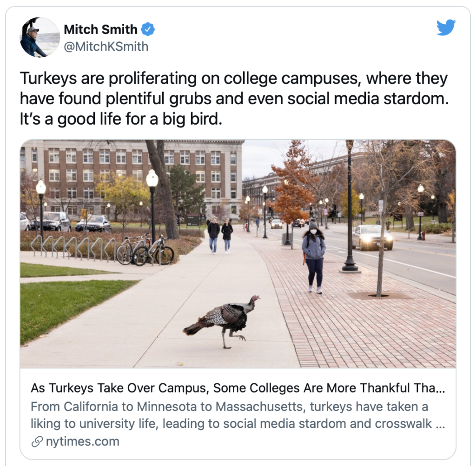
Task: Click the car with headlights on
Action: 372,237
